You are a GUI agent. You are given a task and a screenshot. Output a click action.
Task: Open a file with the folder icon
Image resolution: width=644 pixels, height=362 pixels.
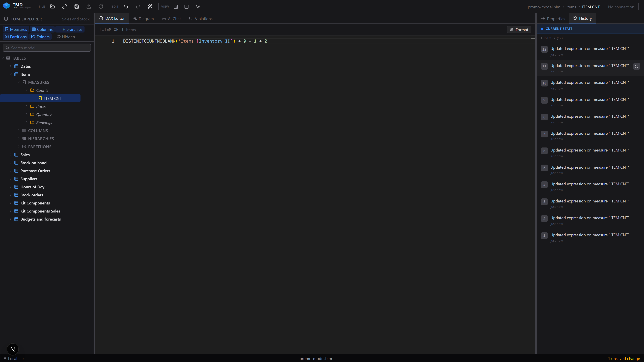coord(52,7)
